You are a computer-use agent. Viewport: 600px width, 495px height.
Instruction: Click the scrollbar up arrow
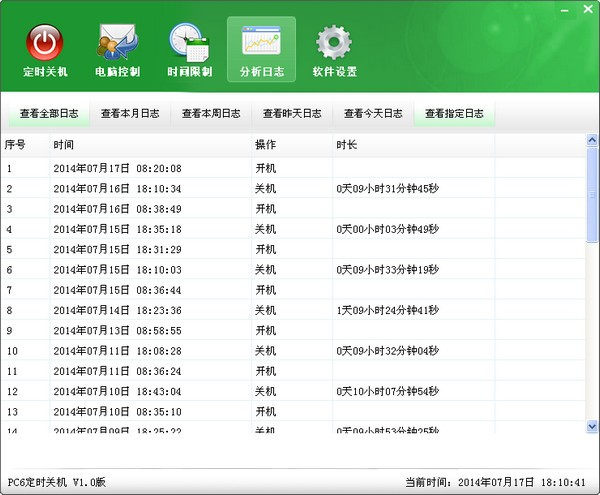click(x=592, y=140)
